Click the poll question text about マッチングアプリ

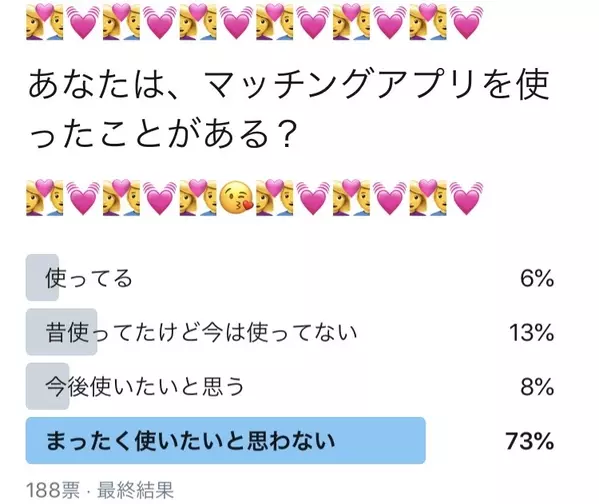(289, 110)
